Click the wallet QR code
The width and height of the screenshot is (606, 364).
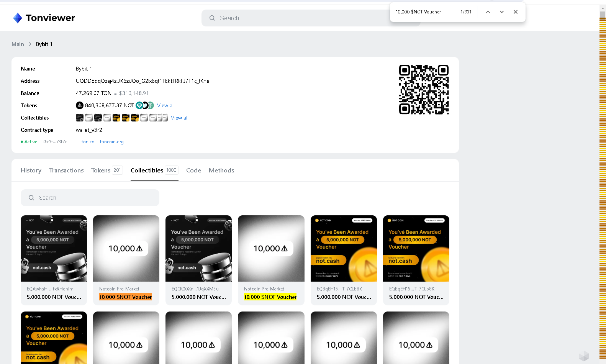(x=424, y=89)
